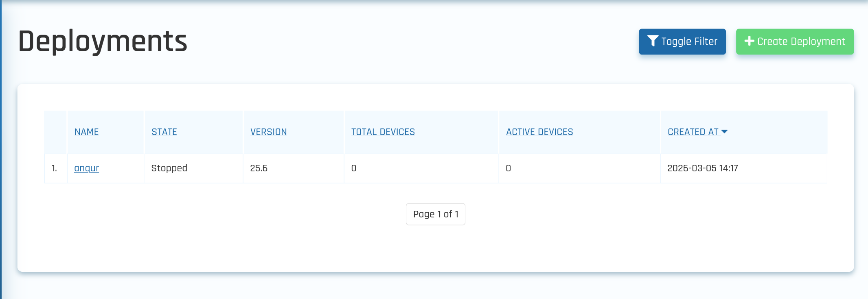Click the funnel icon on Toggle Filter
The image size is (868, 299).
pos(653,41)
